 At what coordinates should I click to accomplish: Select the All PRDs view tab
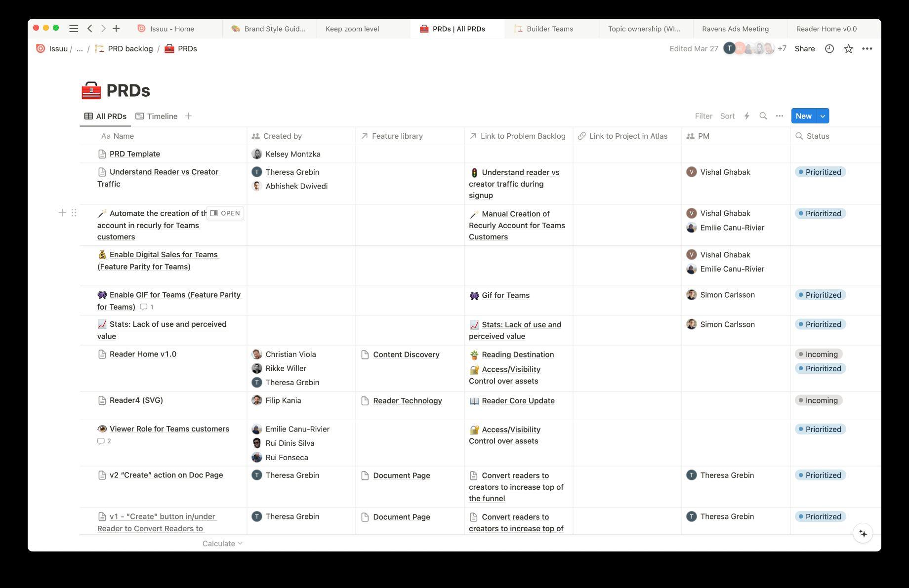(105, 116)
